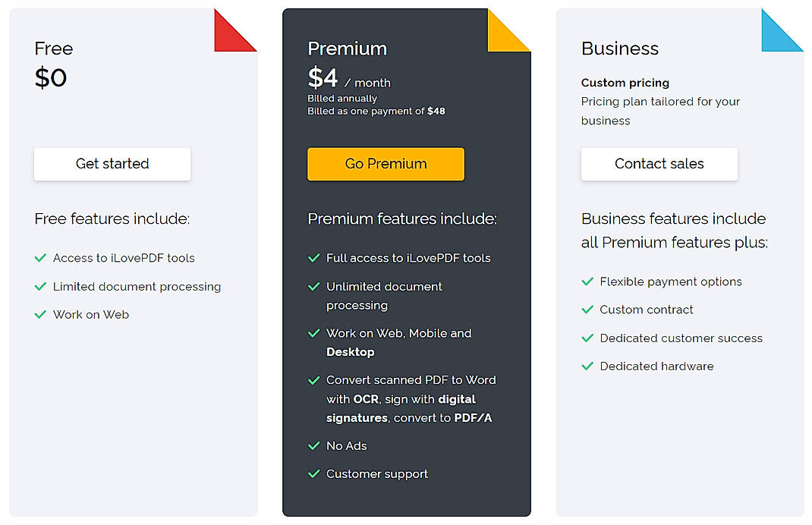Click the checkmark next to Unlimited document processing
This screenshot has height=525, width=812.
[x=315, y=287]
